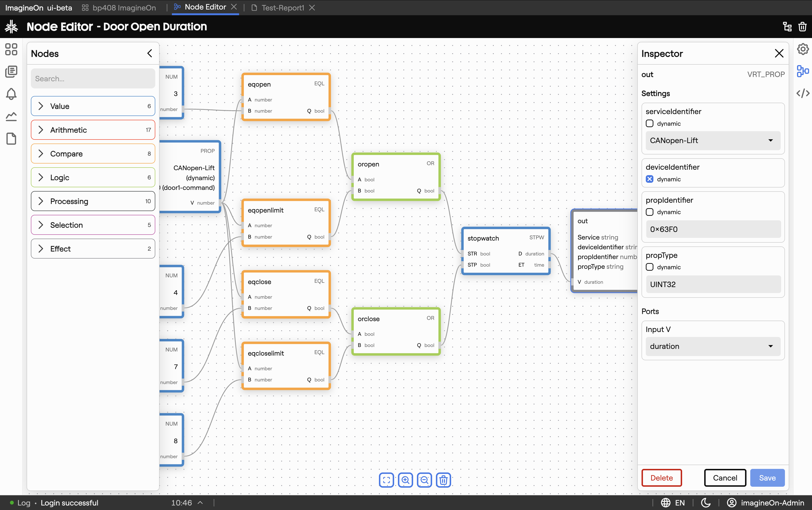Select the orclose OR node
The image size is (812, 510).
tap(396, 331)
